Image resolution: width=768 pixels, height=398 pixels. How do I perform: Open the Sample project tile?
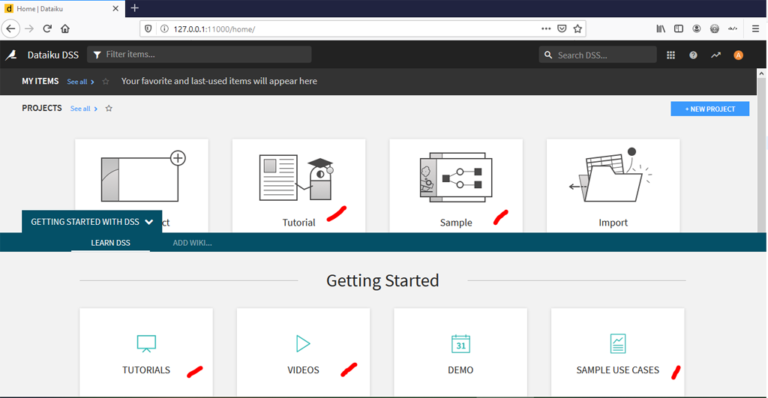pyautogui.click(x=456, y=186)
